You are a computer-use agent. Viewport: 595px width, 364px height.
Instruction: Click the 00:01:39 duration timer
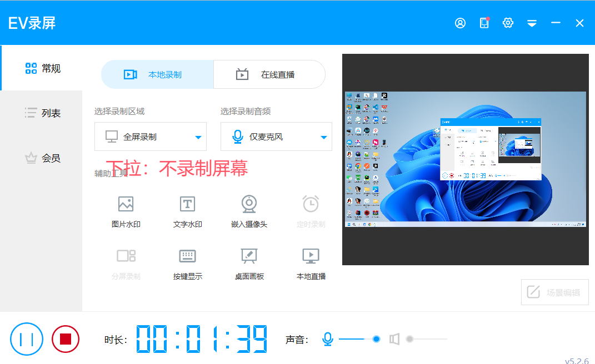pyautogui.click(x=202, y=339)
